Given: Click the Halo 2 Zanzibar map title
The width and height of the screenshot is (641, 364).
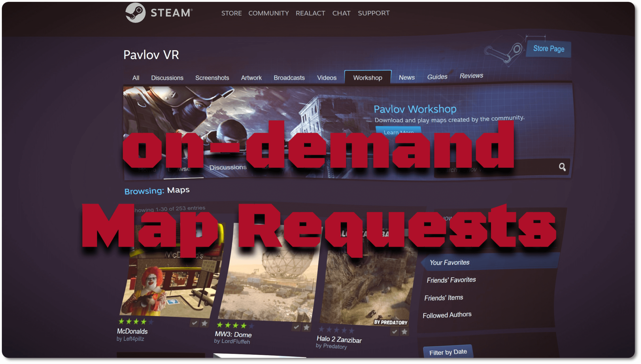Looking at the screenshot, I should pos(339,339).
